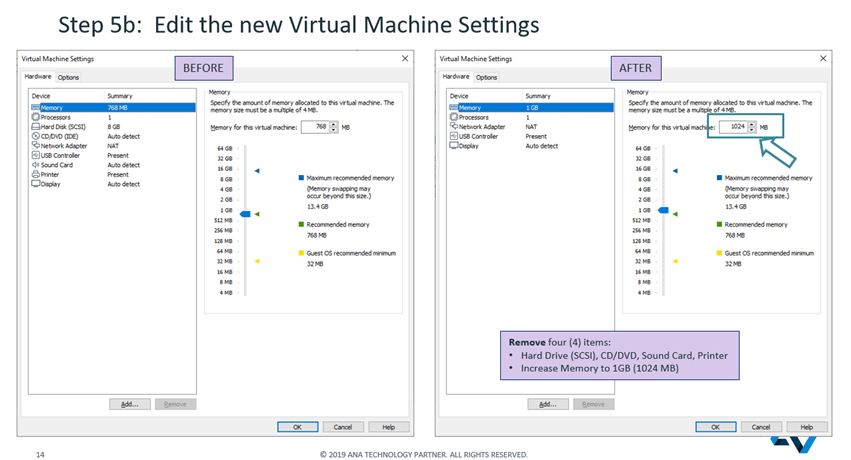Image resolution: width=851 pixels, height=460 pixels.
Task: Click Cancel in the BEFORE dialog
Action: [342, 427]
